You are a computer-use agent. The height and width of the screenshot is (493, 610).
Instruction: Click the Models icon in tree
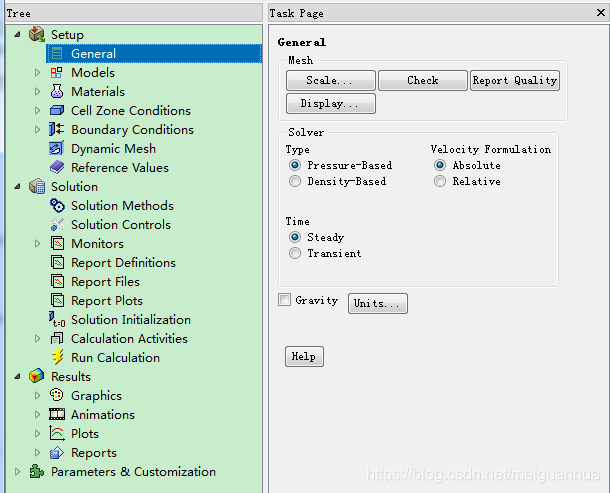click(x=57, y=73)
